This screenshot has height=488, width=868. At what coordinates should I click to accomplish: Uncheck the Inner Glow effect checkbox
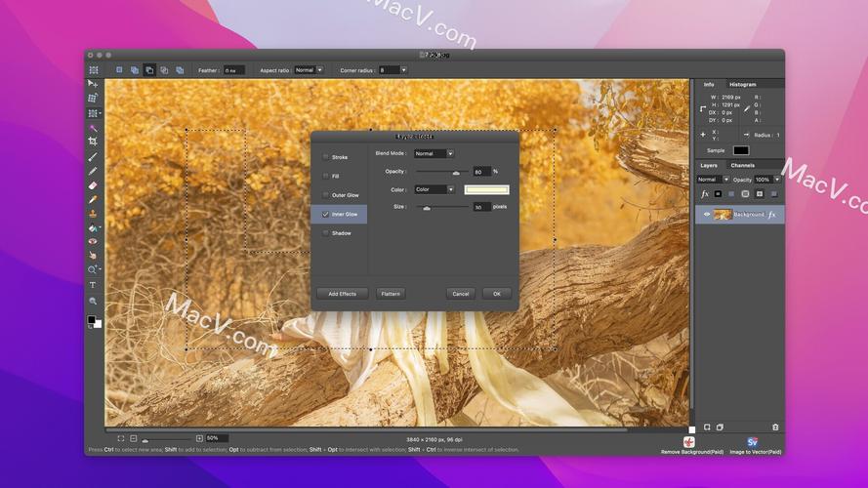[325, 214]
